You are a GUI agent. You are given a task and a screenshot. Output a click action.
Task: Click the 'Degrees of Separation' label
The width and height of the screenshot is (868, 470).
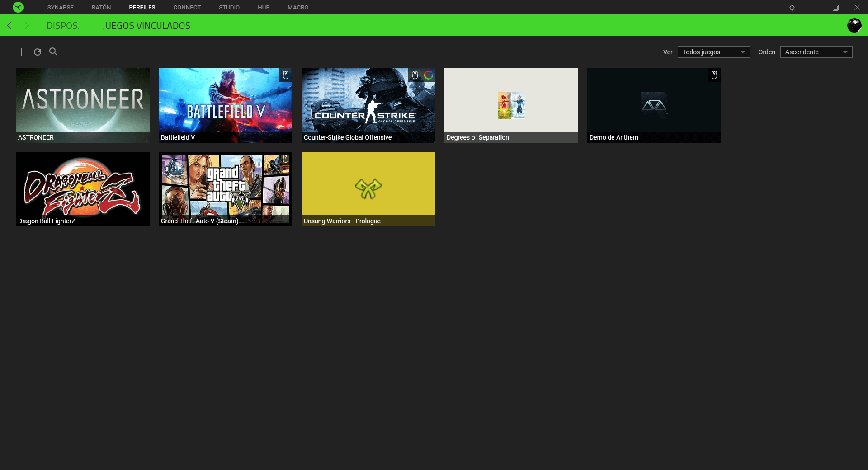click(478, 137)
